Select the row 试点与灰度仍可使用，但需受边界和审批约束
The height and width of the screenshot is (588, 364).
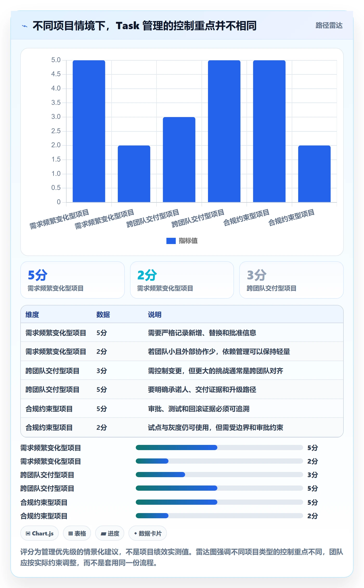click(x=182, y=427)
